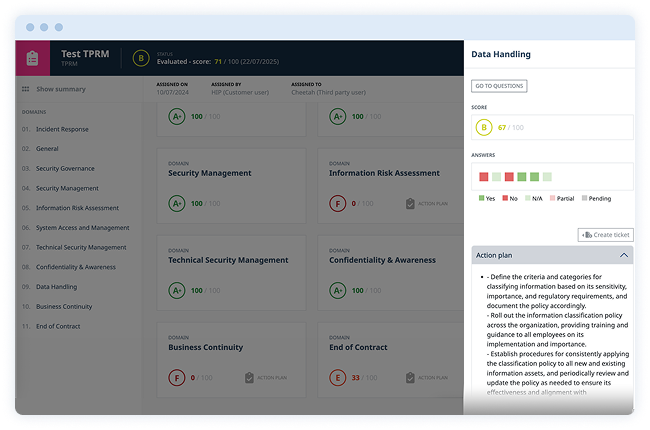The image size is (650, 430).
Task: Open Data Handling domain in sidebar
Action: click(x=56, y=287)
